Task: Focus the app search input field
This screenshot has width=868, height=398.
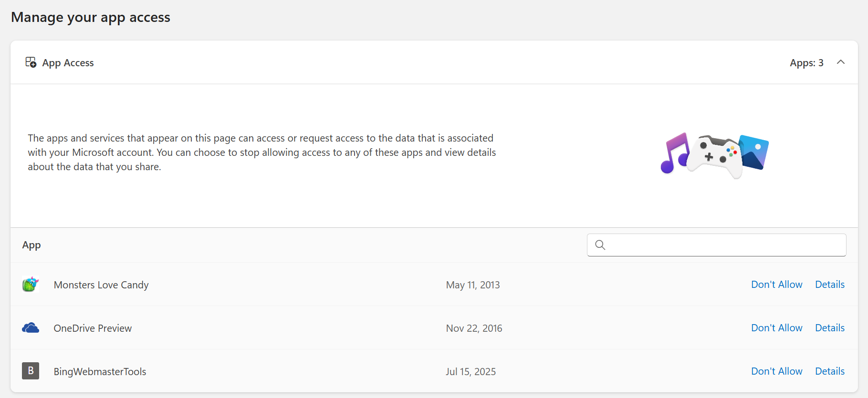Action: pos(717,245)
